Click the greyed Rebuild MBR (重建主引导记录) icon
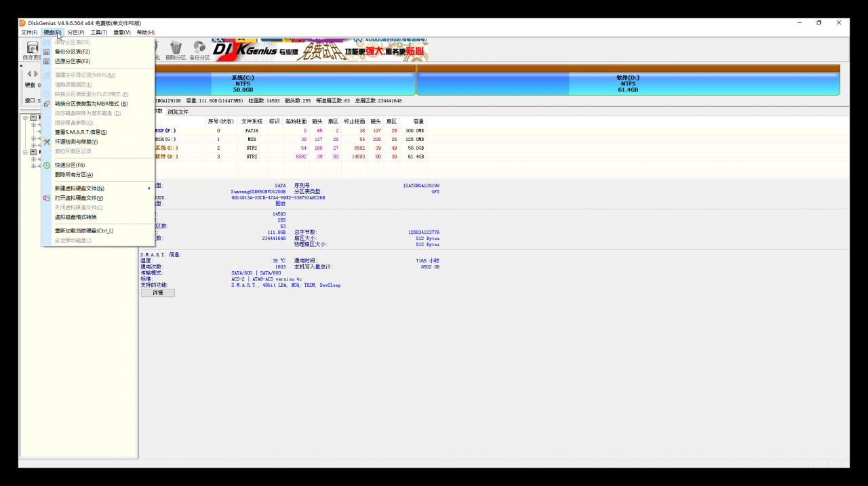This screenshot has height=486, width=868. coord(47,75)
